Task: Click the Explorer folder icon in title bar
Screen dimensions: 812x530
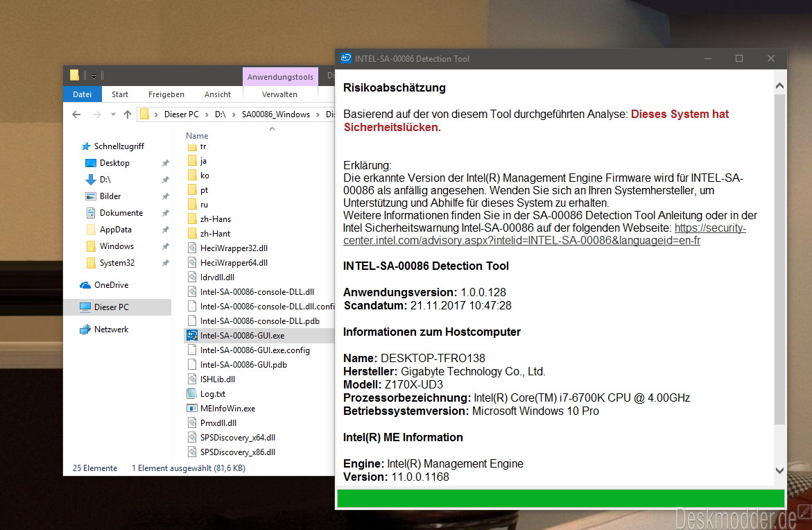Action: (x=75, y=75)
